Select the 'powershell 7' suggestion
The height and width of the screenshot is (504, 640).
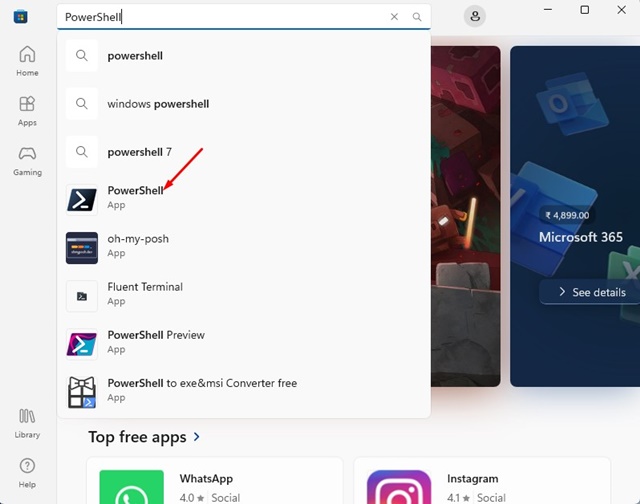tap(244, 152)
